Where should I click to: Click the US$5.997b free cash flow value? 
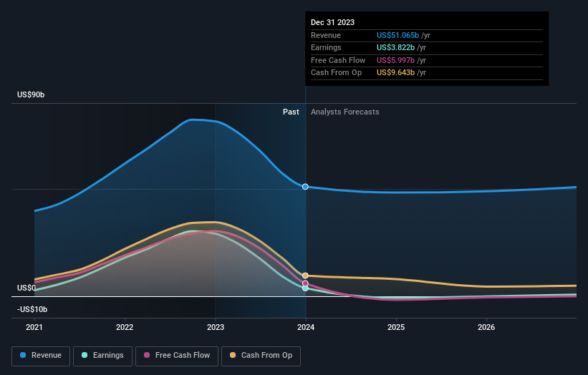point(395,60)
